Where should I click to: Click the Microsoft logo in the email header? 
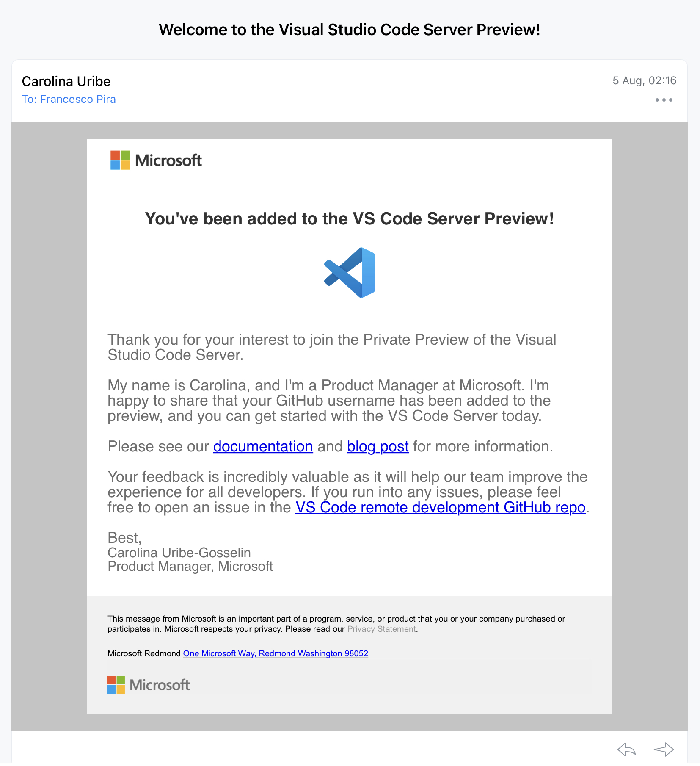[156, 160]
